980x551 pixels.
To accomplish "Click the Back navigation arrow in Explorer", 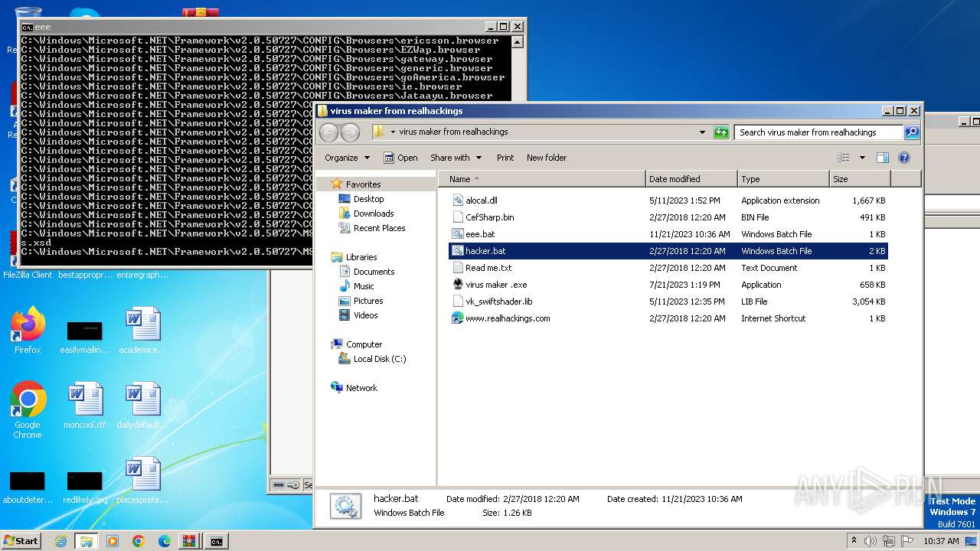I will coord(328,132).
